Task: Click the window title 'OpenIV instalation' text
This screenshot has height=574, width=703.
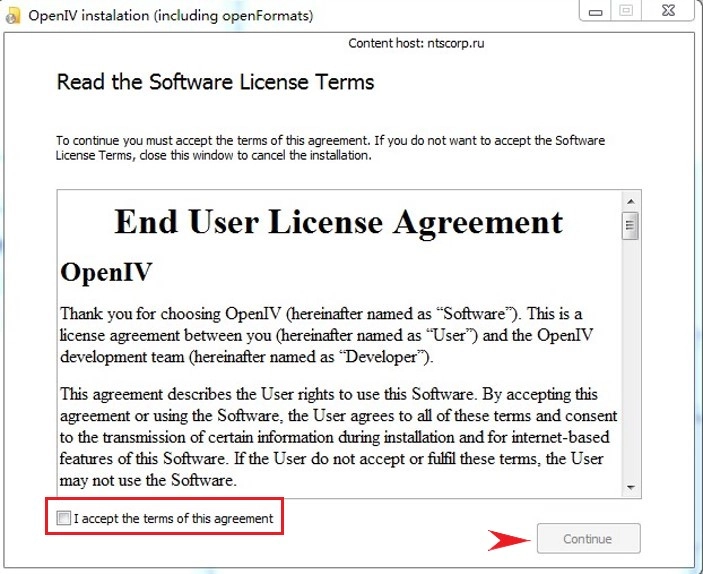Action: coord(169,16)
